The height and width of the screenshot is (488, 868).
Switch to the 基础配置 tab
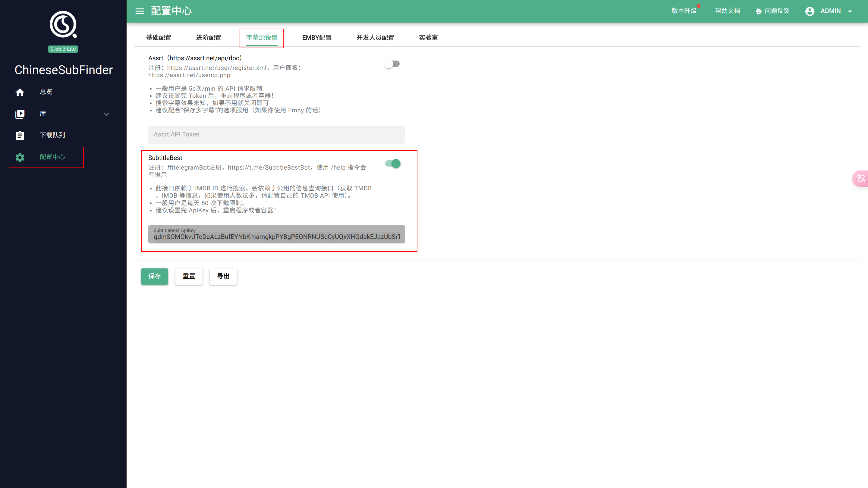coord(159,37)
